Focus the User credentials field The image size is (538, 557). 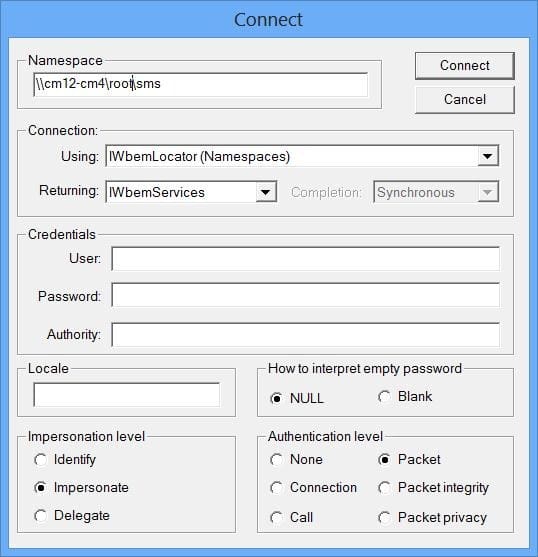(305, 259)
